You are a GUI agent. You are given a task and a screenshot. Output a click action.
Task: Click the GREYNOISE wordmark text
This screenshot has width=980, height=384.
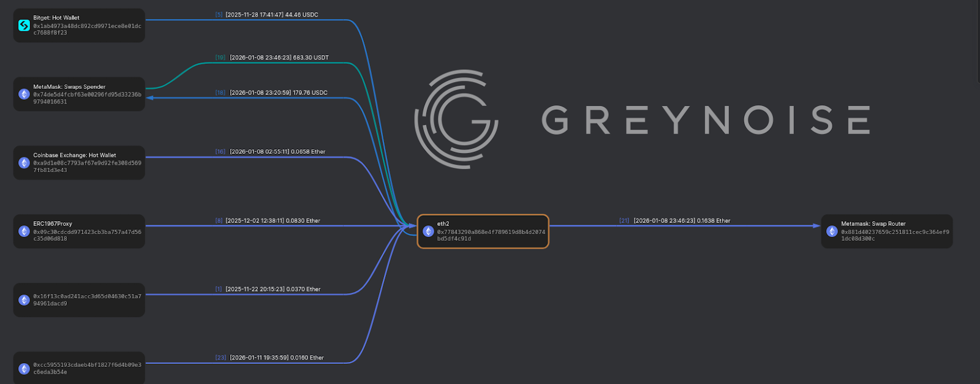(x=706, y=120)
